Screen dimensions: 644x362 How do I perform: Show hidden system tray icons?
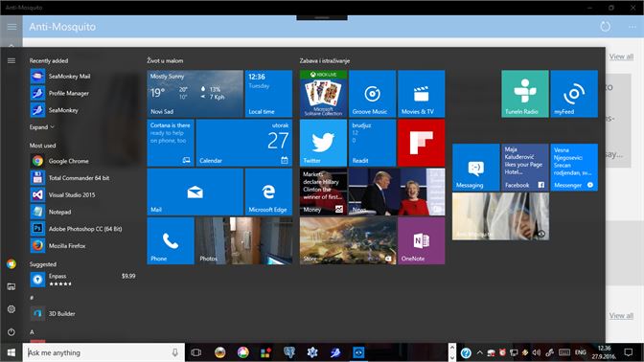(479, 352)
